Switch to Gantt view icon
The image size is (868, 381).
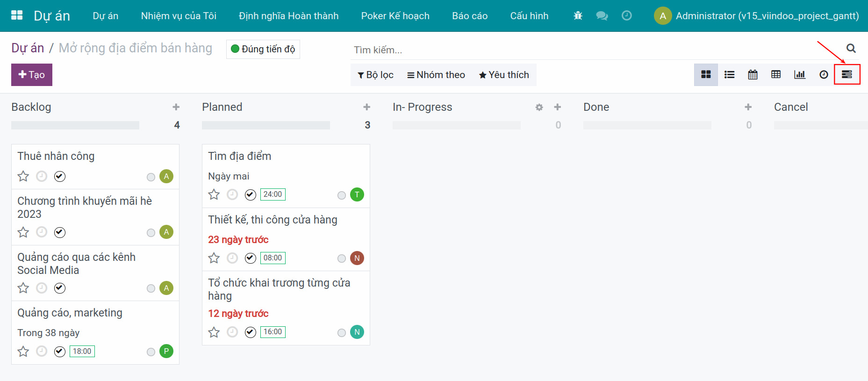coord(846,75)
